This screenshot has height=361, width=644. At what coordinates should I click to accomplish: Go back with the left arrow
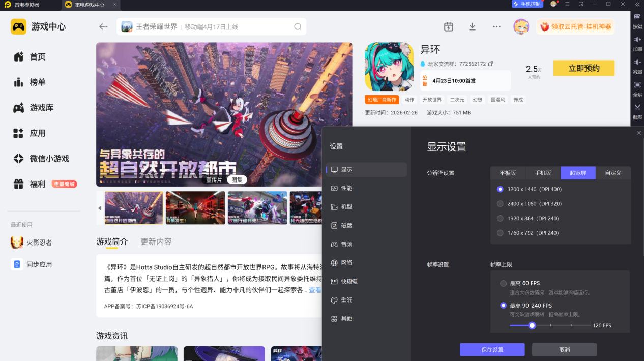coord(103,26)
